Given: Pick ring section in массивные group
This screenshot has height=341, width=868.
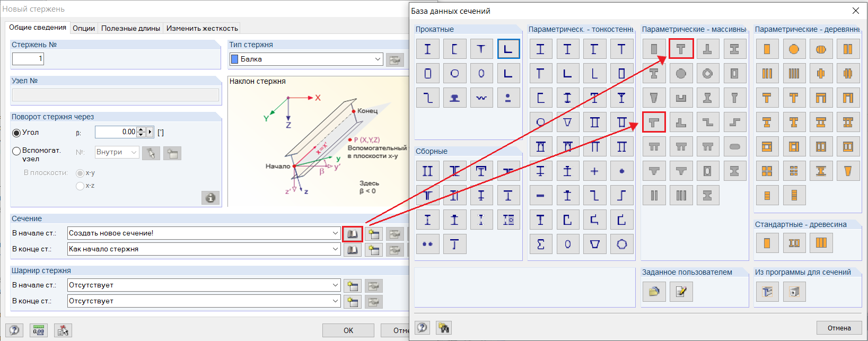Looking at the screenshot, I should (x=707, y=74).
